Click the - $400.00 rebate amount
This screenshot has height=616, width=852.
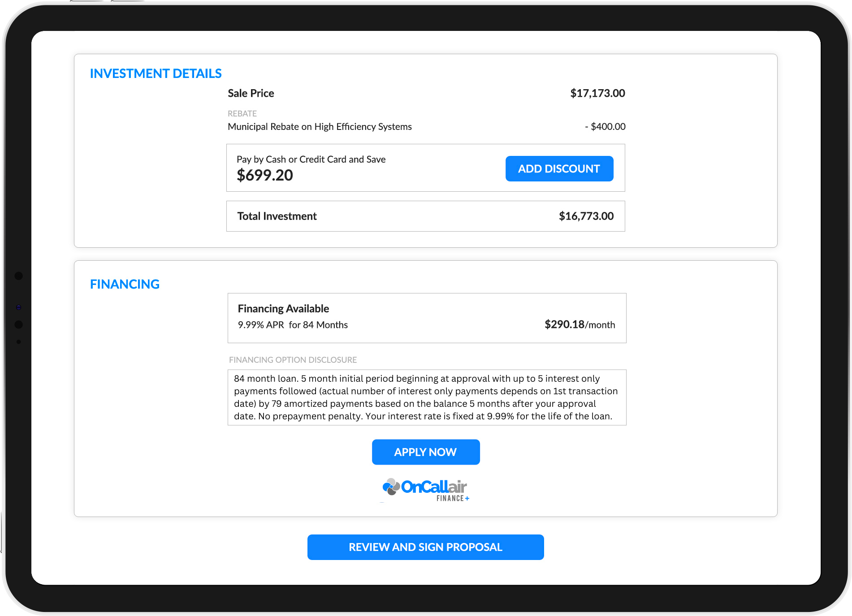click(x=605, y=127)
